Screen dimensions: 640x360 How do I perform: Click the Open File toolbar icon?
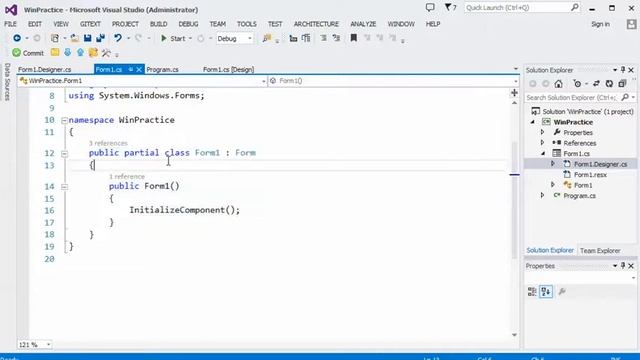[75, 38]
